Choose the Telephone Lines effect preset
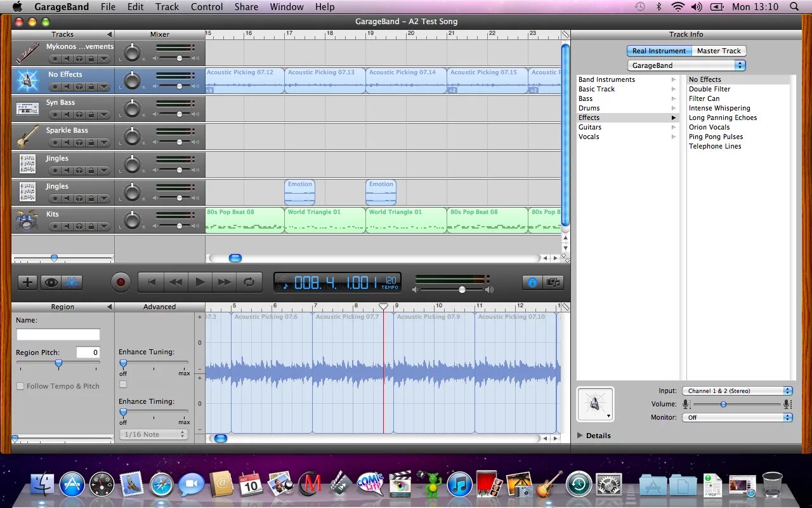The width and height of the screenshot is (812, 508). (715, 146)
